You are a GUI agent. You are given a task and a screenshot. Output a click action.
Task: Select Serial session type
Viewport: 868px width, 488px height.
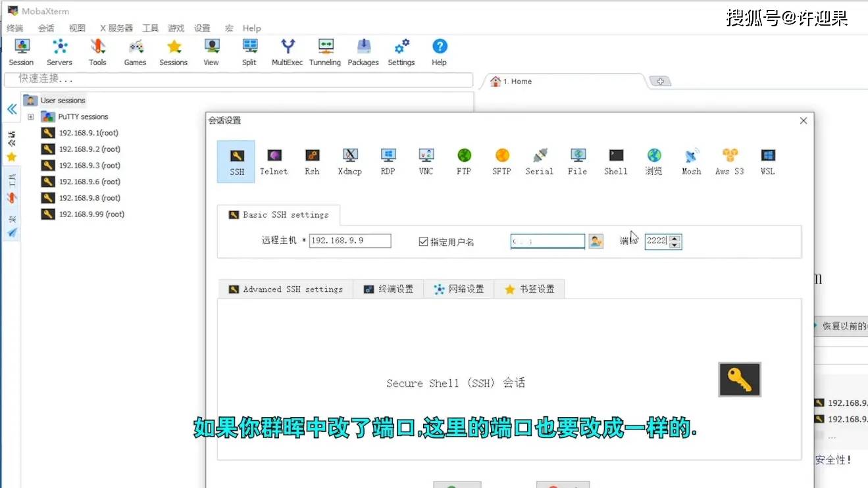[x=540, y=162]
